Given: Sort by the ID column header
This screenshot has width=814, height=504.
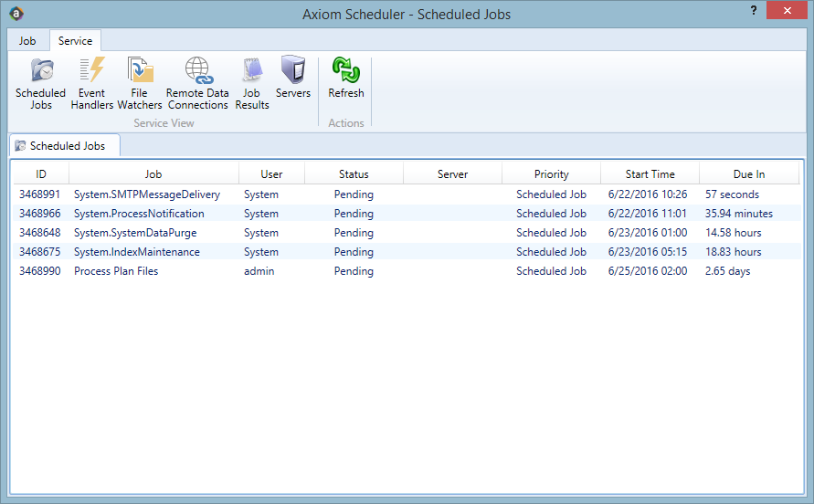Looking at the screenshot, I should click(41, 174).
